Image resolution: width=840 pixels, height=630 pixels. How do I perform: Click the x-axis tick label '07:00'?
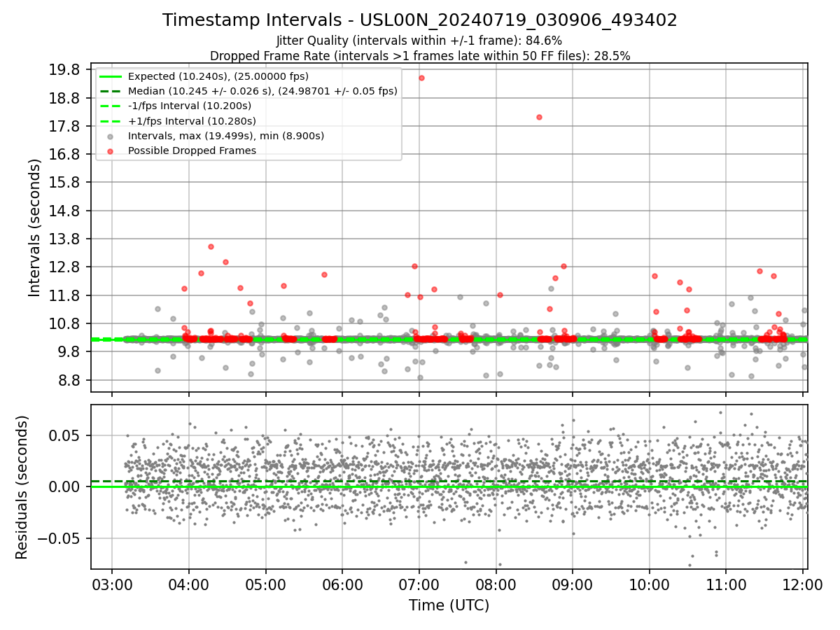[x=419, y=584]
